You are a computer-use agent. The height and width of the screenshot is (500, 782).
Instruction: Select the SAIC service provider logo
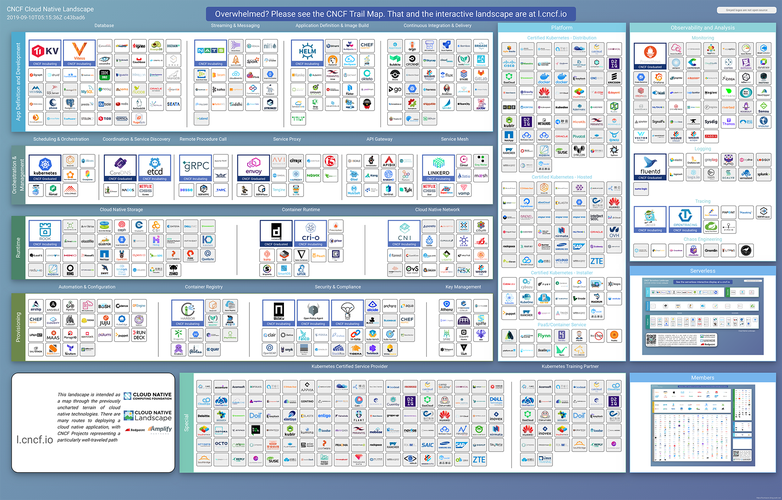[427, 444]
